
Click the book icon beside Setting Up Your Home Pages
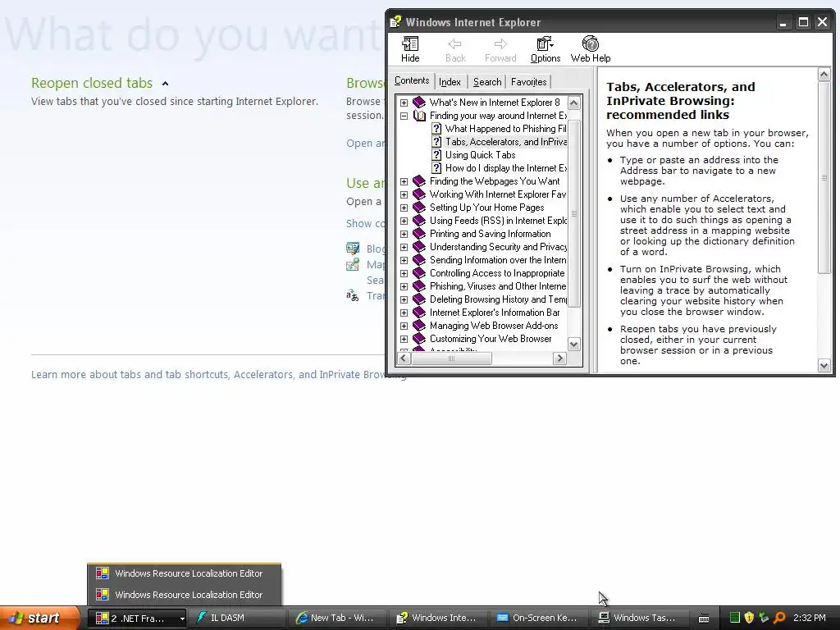point(419,208)
